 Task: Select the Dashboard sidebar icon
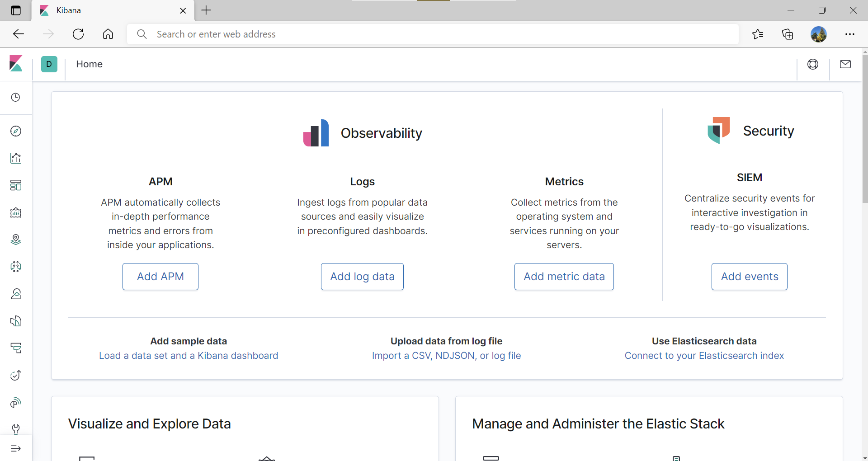click(16, 185)
